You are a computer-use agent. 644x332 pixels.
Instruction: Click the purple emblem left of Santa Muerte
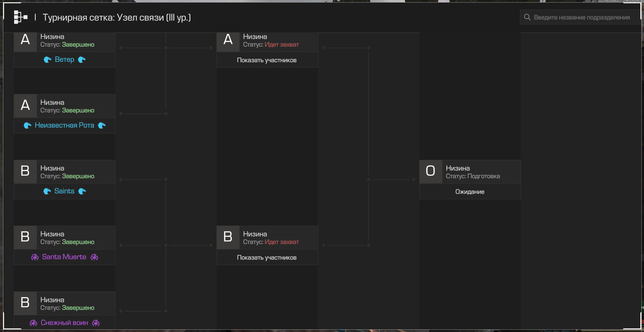coord(35,257)
